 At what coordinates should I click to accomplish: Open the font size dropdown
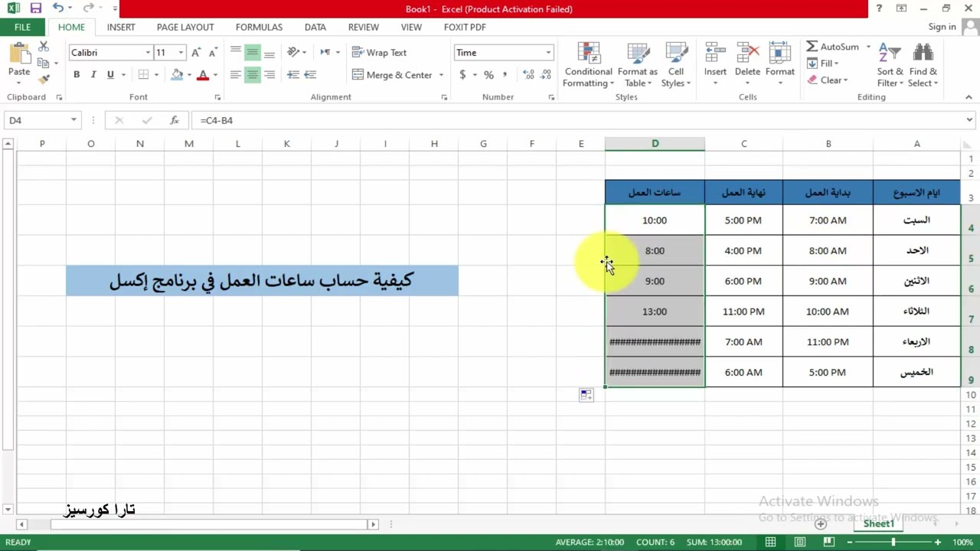tap(181, 53)
